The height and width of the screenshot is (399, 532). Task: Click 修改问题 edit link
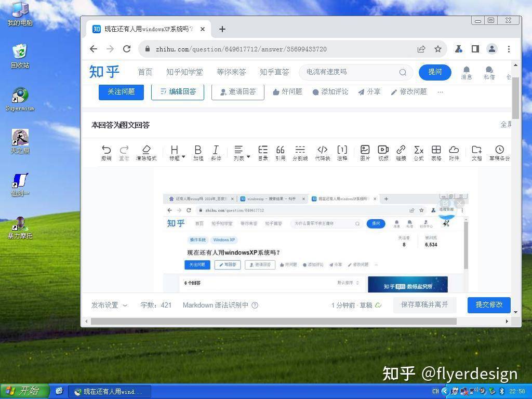tap(409, 91)
